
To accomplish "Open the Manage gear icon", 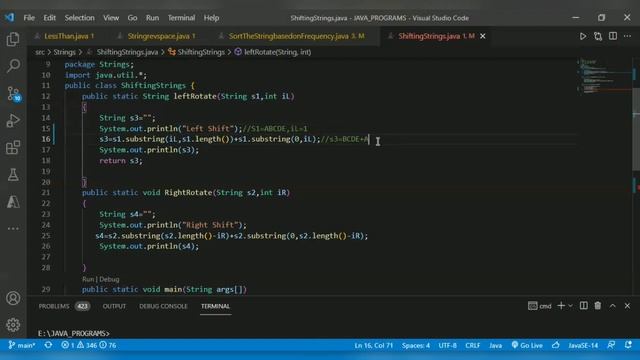I will (x=13, y=325).
